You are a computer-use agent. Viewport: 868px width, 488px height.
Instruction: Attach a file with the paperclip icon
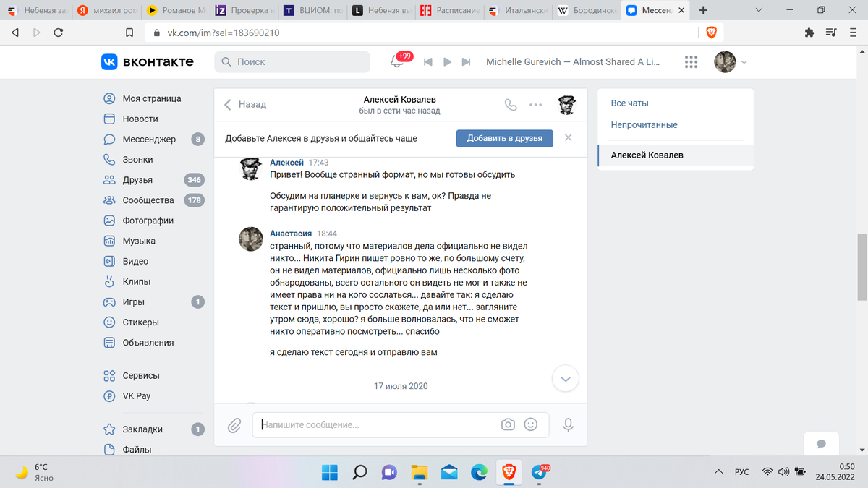pyautogui.click(x=234, y=426)
